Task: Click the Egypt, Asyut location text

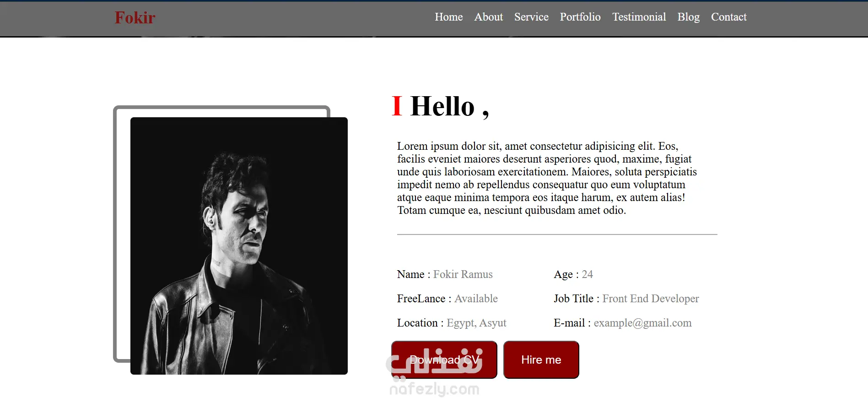Action: pos(476,323)
